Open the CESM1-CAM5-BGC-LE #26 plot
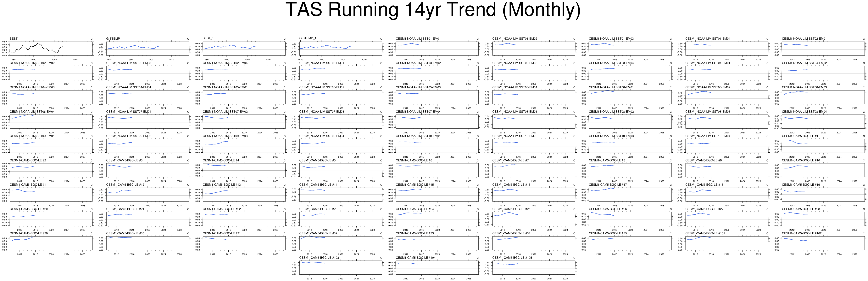 (631, 219)
